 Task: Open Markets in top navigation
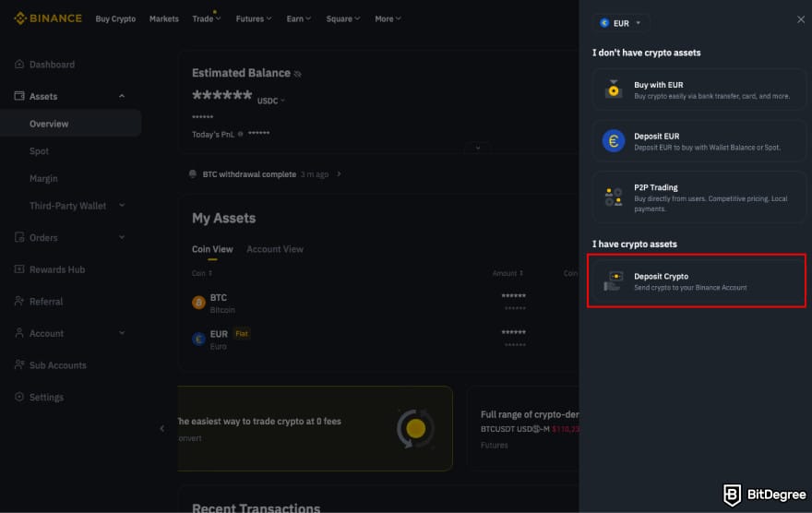point(163,18)
